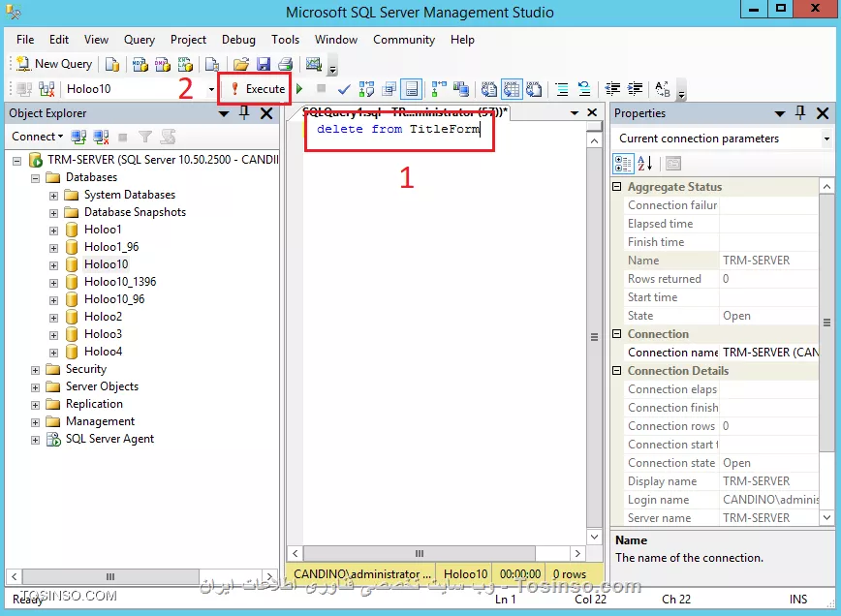Increase the line indent
Screen dimensions: 841x616
[635, 89]
